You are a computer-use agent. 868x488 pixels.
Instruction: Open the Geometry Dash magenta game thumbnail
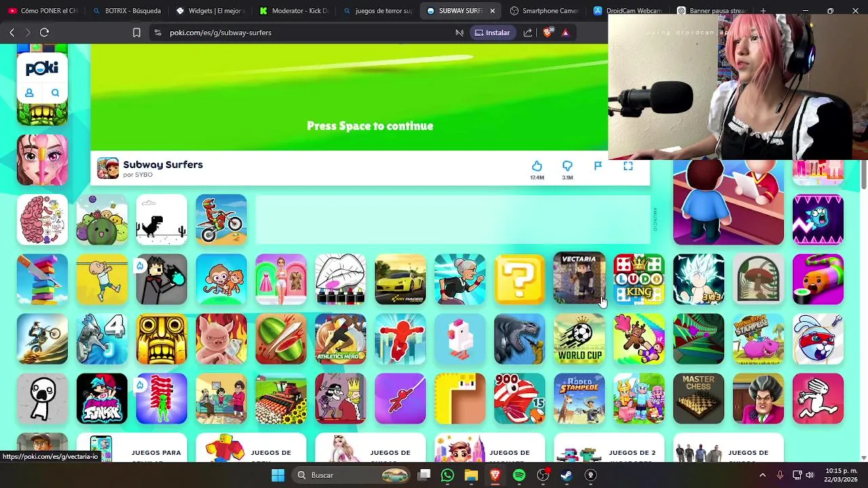(818, 220)
